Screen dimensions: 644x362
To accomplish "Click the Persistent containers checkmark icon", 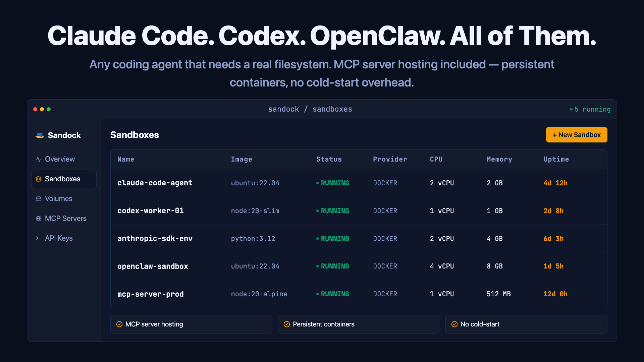I will pyautogui.click(x=287, y=324).
